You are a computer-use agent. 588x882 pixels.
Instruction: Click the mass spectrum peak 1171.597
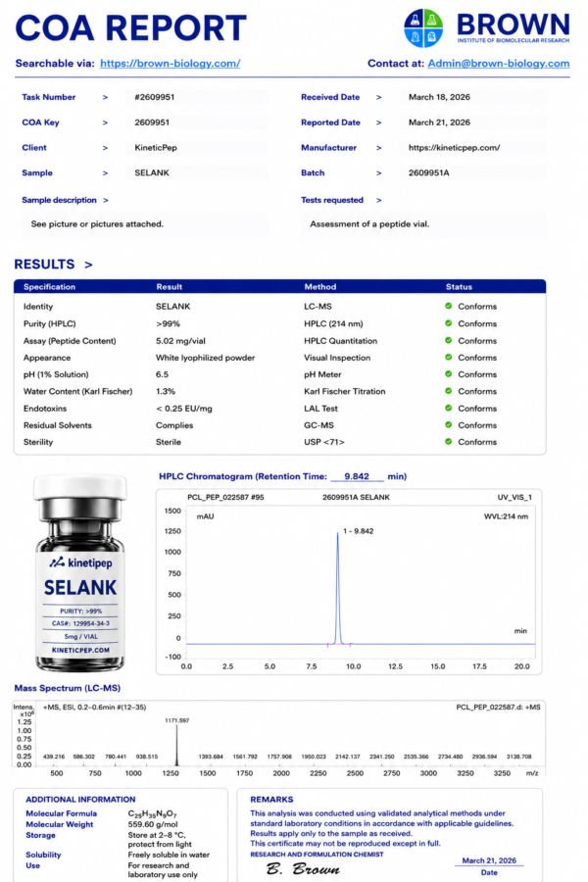176,744
